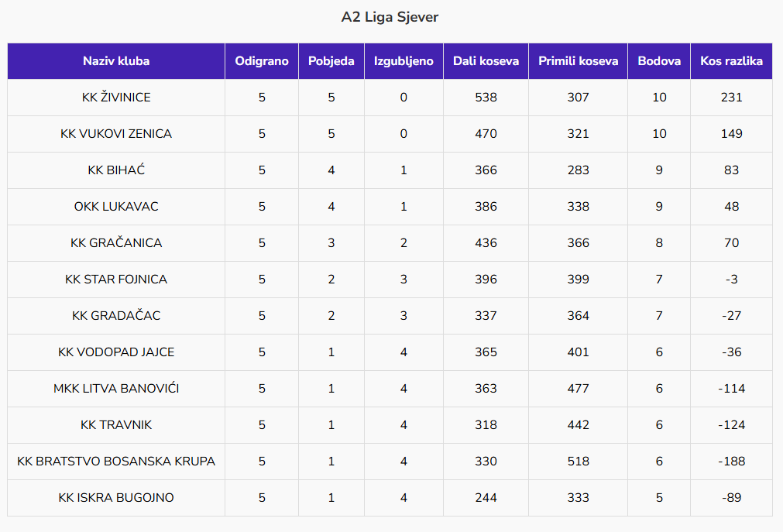Click KK VUKOVI ZENICA team name

(x=116, y=134)
